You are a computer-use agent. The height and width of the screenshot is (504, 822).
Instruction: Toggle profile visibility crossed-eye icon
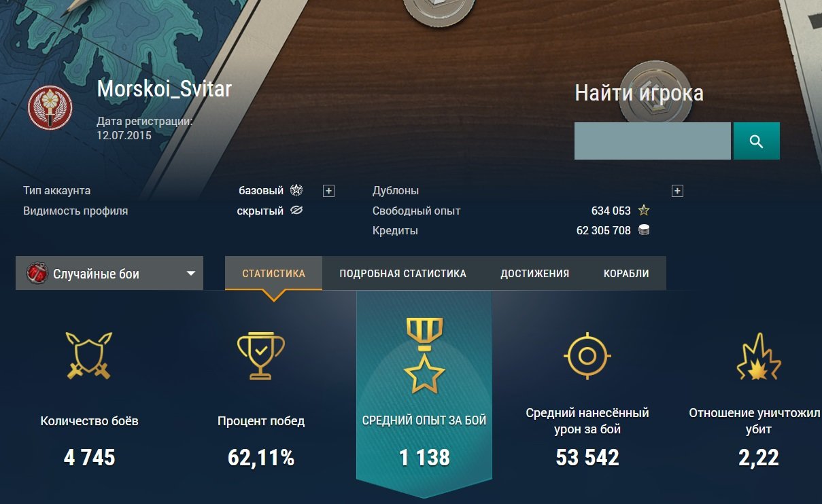coord(296,211)
